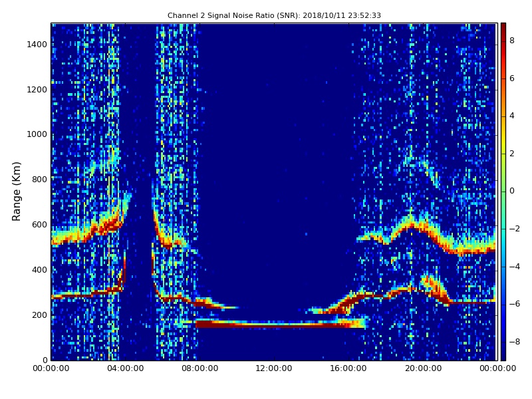Screen dimensions: 532x399
Task: Click the 20:00:00 time axis label
Action: pos(423,368)
